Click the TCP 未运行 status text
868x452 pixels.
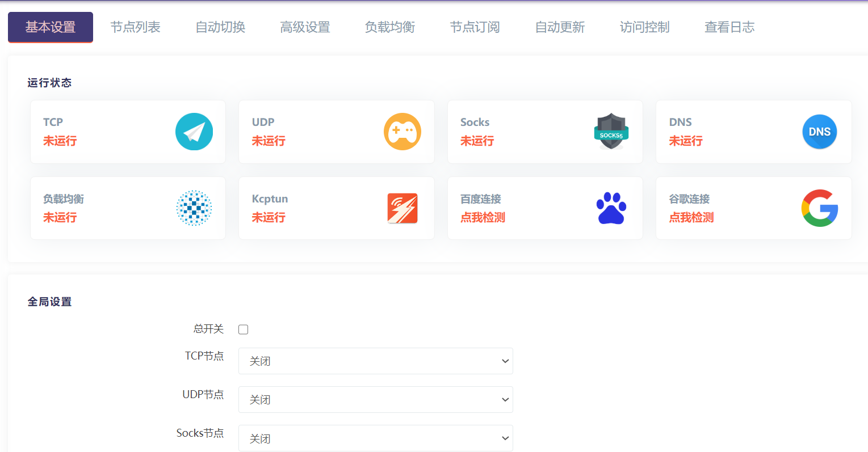[59, 141]
